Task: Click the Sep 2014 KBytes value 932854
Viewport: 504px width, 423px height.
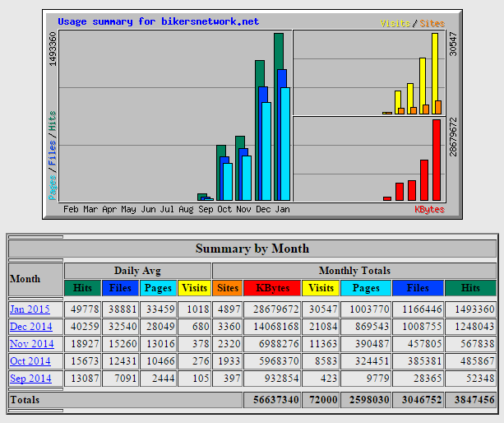Action: (281, 379)
